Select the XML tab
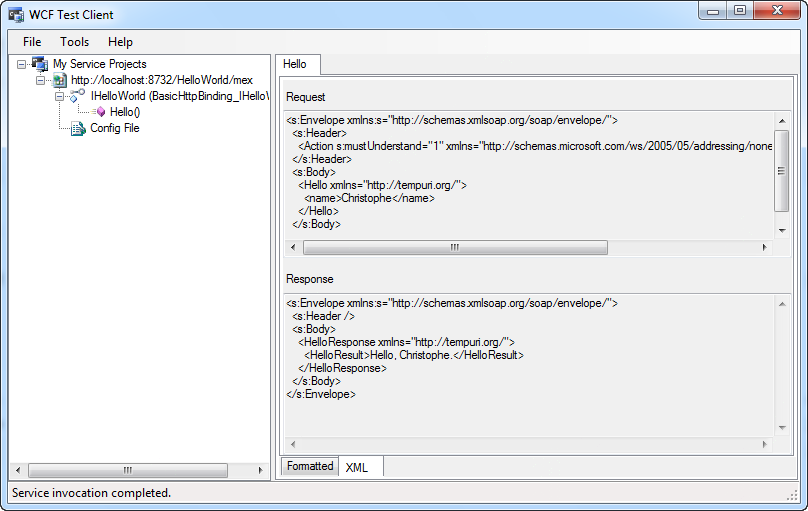Image resolution: width=808 pixels, height=511 pixels. [361, 467]
